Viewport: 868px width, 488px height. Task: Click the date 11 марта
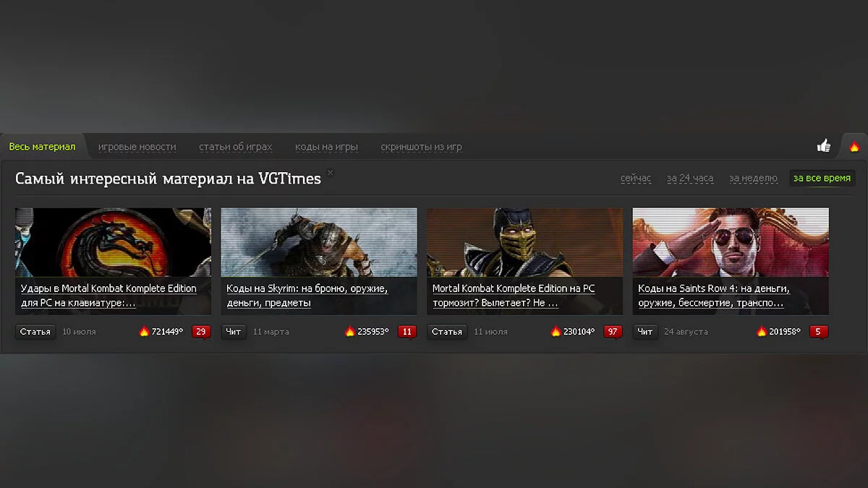click(x=271, y=332)
